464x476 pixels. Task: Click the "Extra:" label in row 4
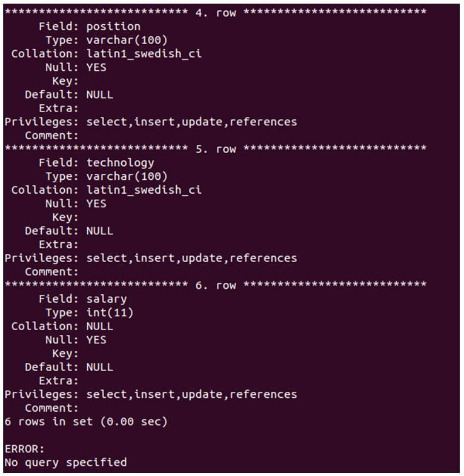pos(59,108)
